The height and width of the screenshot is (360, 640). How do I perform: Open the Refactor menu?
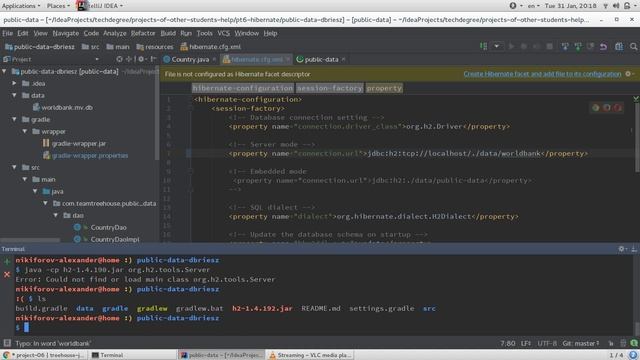point(143,33)
